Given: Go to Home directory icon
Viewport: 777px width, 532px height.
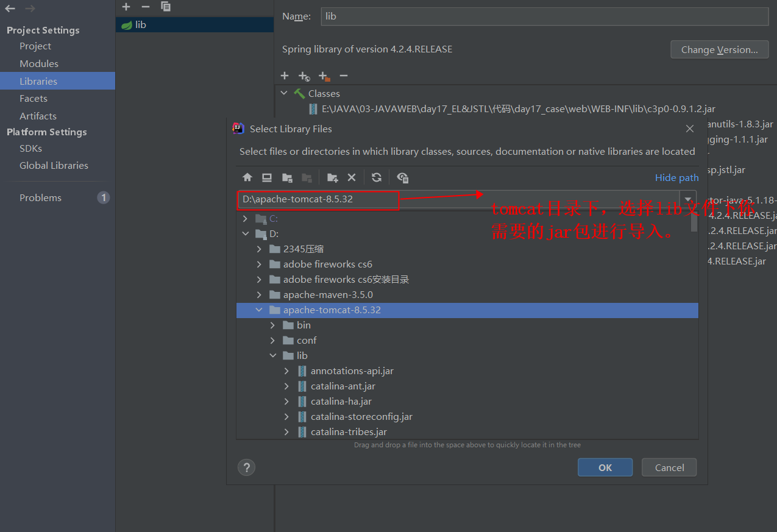Looking at the screenshot, I should [247, 177].
